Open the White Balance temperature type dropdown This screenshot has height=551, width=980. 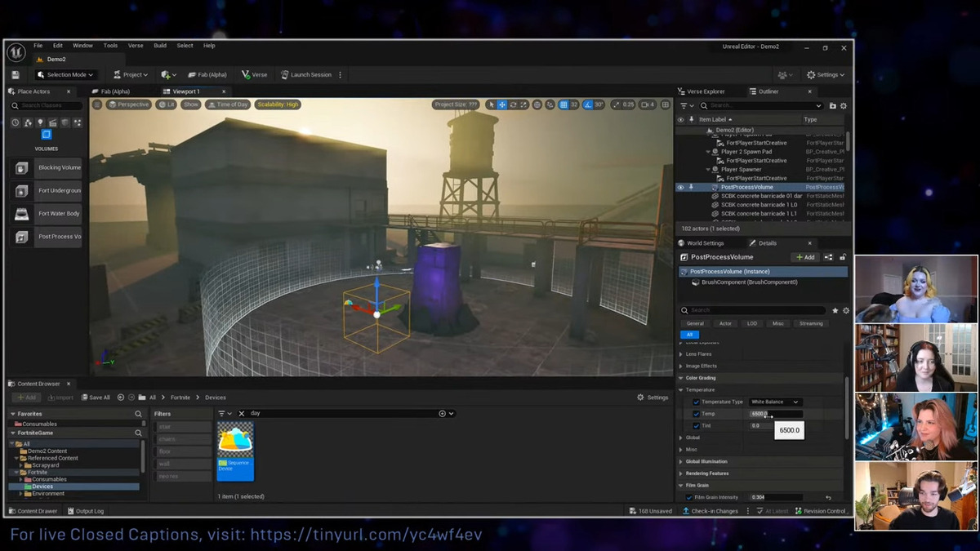(x=775, y=402)
